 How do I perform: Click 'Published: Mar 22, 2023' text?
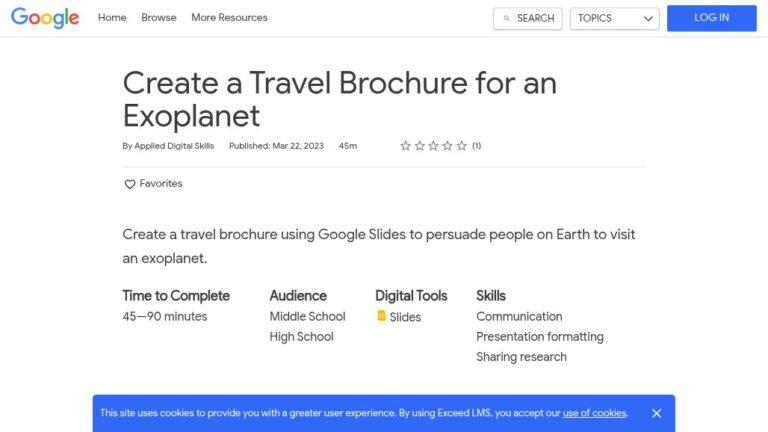tap(276, 146)
